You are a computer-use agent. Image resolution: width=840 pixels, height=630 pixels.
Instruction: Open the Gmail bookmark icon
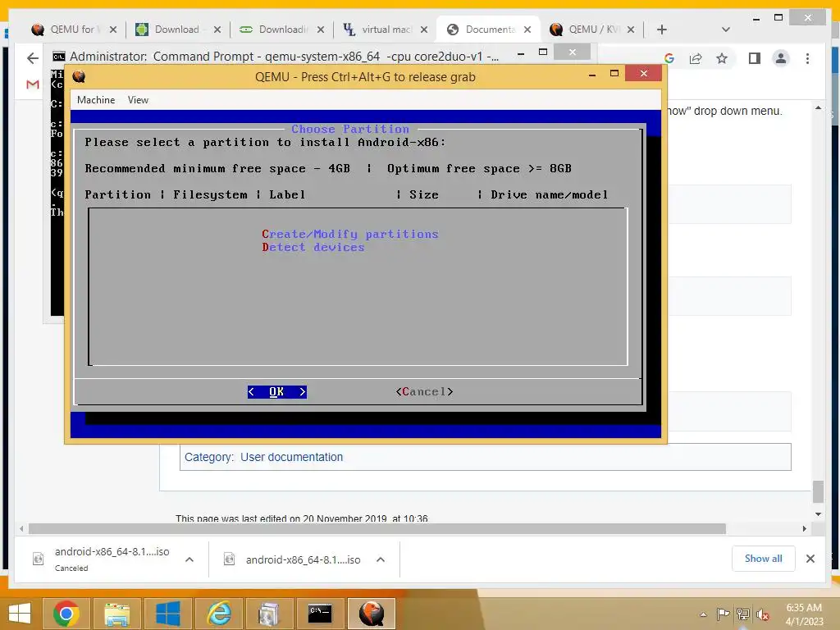33,84
